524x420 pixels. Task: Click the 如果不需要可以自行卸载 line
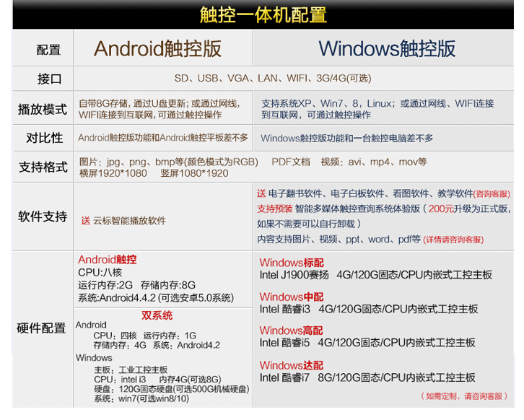pos(309,224)
